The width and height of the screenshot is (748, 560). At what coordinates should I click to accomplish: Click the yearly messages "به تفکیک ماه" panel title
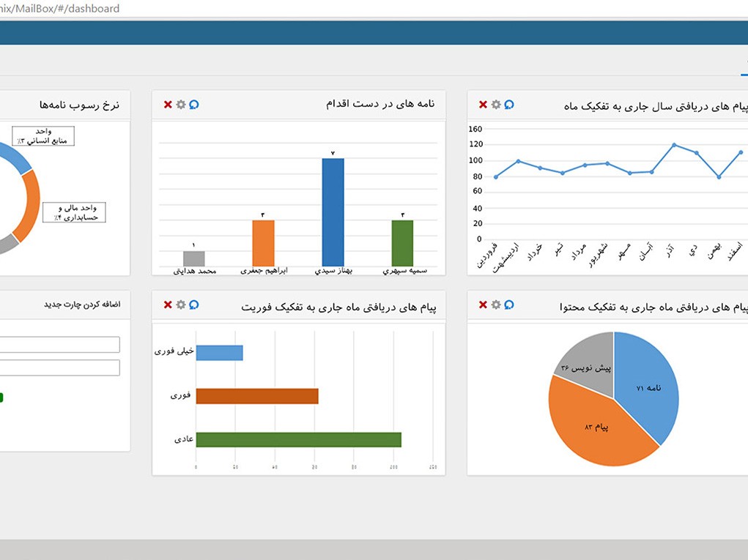coord(656,107)
